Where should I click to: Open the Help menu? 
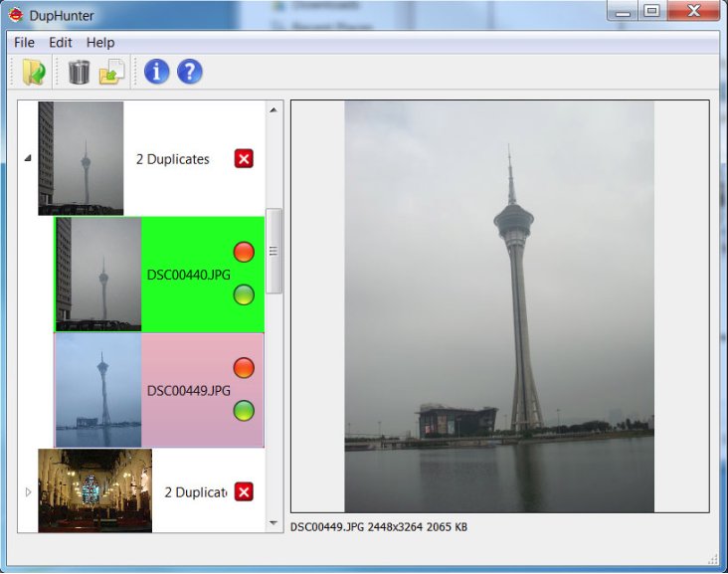[x=100, y=43]
